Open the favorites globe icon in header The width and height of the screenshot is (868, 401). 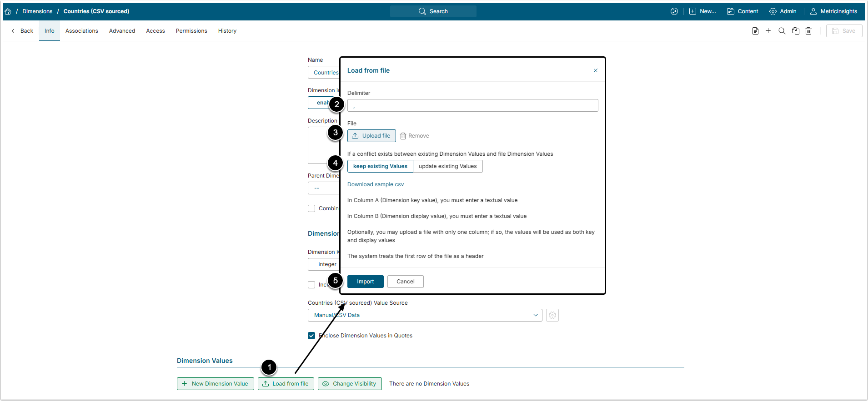point(674,11)
